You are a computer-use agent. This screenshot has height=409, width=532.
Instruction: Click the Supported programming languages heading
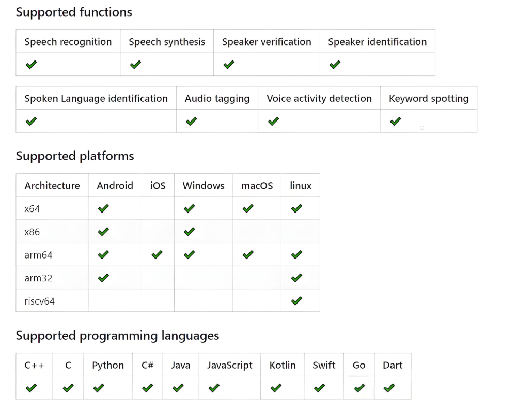click(117, 336)
